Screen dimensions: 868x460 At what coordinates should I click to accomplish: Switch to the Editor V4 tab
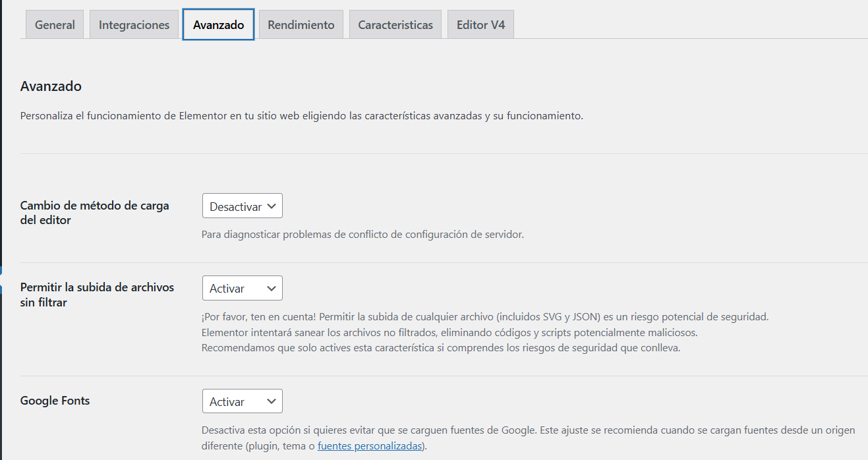[480, 25]
